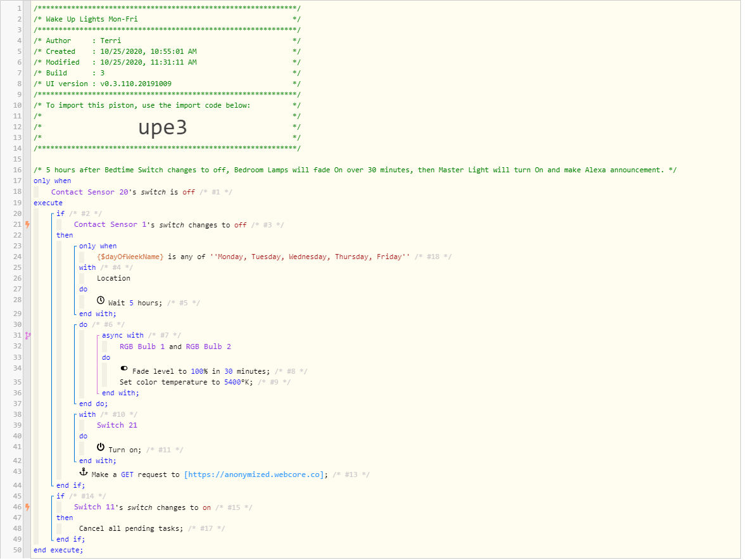Screen dimensions: 746x560
Task: Click the anchor icon before Make a GET request
Action: [x=83, y=472]
